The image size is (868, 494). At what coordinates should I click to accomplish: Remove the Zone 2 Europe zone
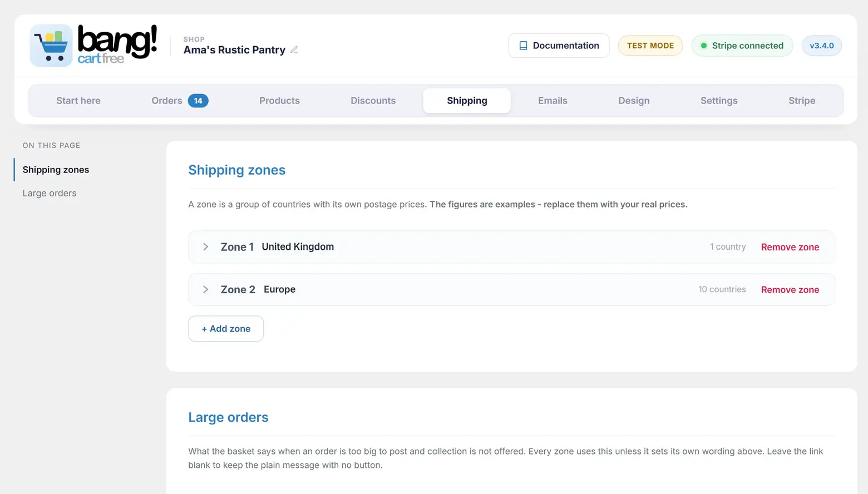[x=790, y=290]
